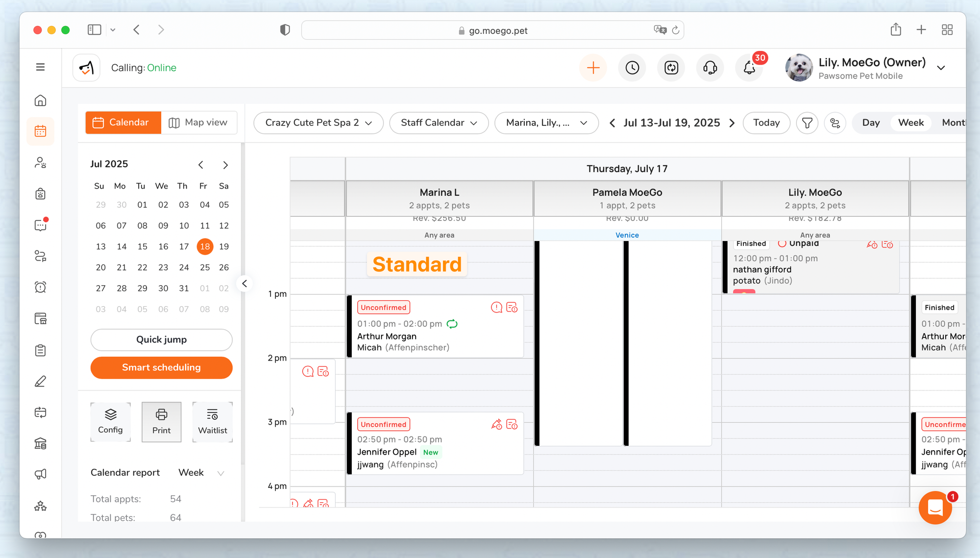980x558 pixels.
Task: Switch calendar to Day view
Action: click(871, 122)
